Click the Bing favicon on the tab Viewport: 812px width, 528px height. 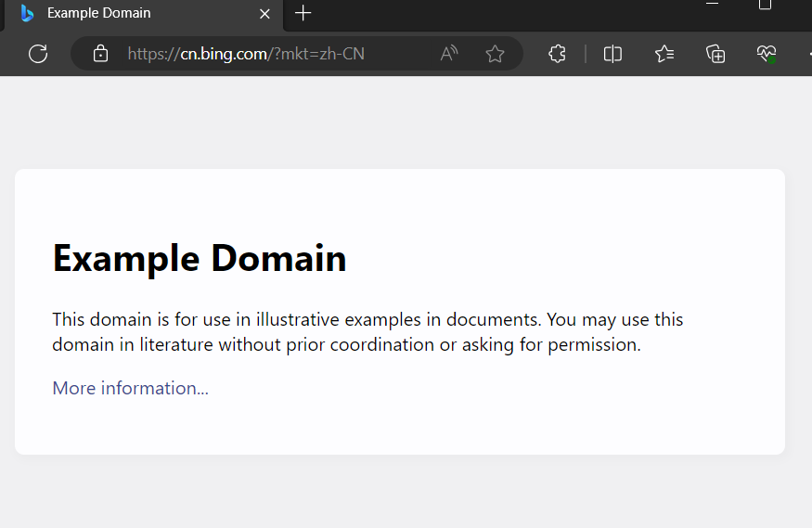pyautogui.click(x=28, y=13)
